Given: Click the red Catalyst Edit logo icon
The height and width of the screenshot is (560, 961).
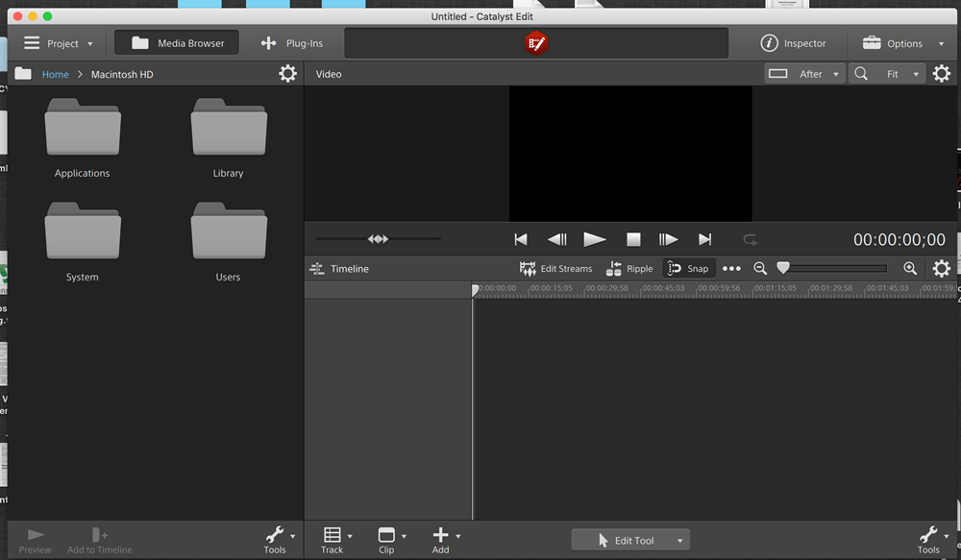Looking at the screenshot, I should (x=536, y=43).
